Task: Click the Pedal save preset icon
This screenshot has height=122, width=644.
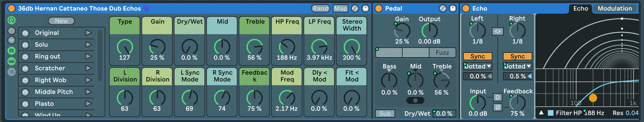Action: (453, 8)
